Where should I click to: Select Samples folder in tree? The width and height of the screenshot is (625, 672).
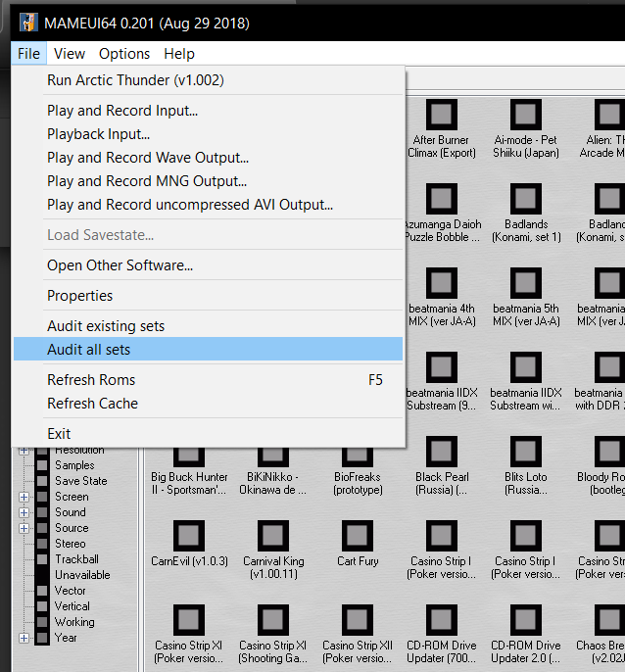[x=74, y=465]
